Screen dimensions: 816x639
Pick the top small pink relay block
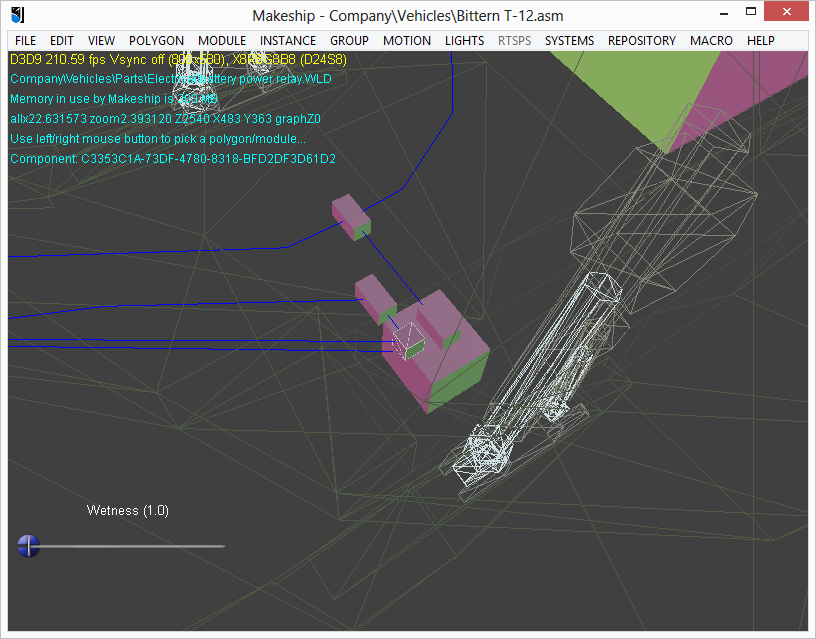pyautogui.click(x=351, y=217)
